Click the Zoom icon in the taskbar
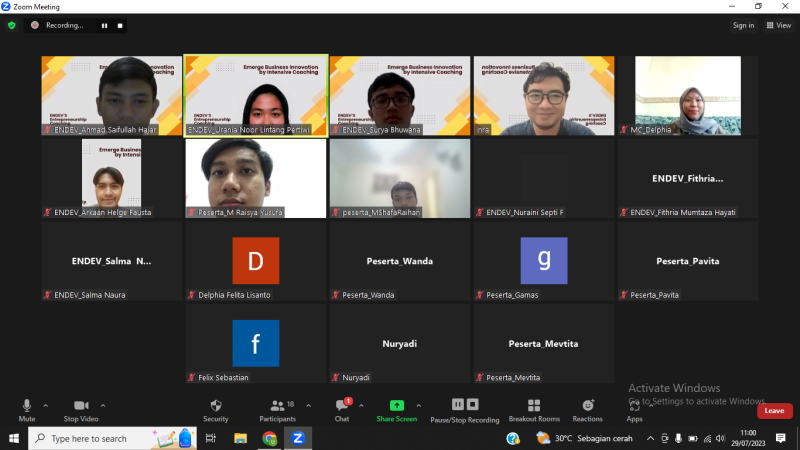Image resolution: width=800 pixels, height=450 pixels. [x=298, y=438]
